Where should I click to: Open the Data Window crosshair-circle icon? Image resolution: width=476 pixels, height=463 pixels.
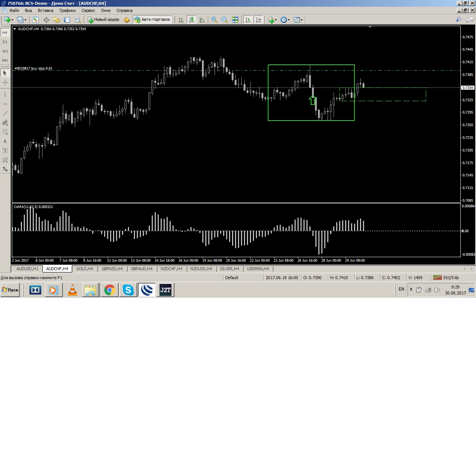point(46,20)
